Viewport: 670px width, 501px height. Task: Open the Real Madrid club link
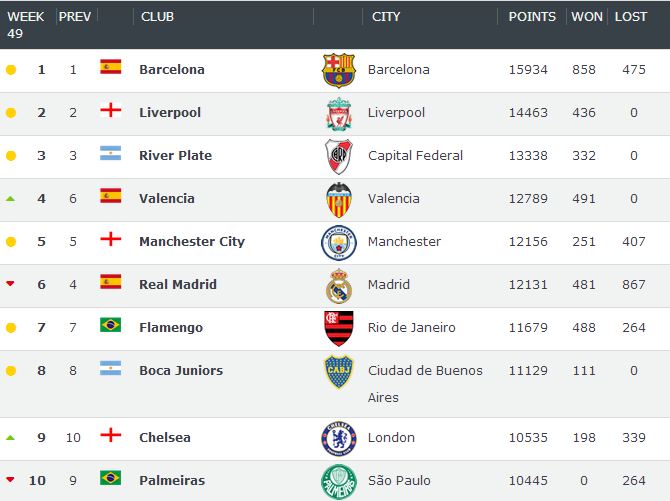[178, 284]
